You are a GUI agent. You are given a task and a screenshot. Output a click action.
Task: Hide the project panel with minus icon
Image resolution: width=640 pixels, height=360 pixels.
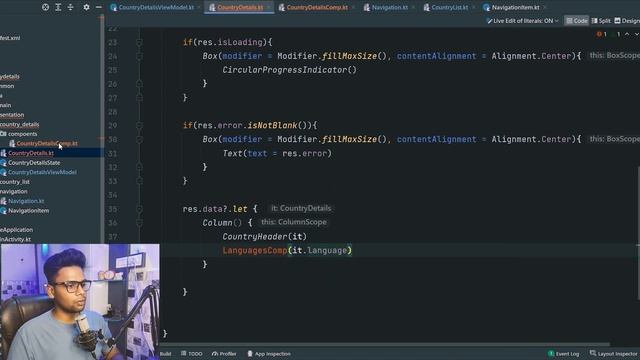[98, 7]
